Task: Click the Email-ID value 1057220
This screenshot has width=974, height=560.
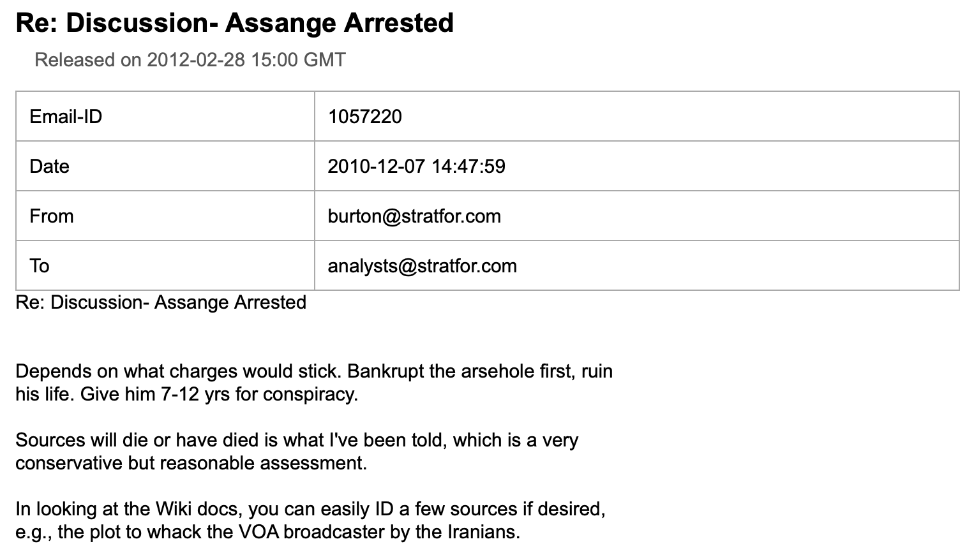Action: 364,117
